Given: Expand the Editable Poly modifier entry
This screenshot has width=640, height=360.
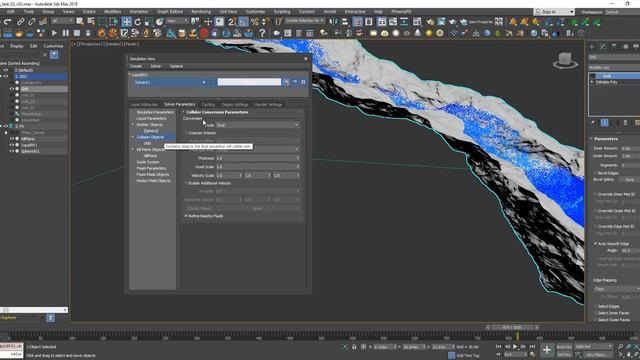Looking at the screenshot, I should tap(592, 82).
